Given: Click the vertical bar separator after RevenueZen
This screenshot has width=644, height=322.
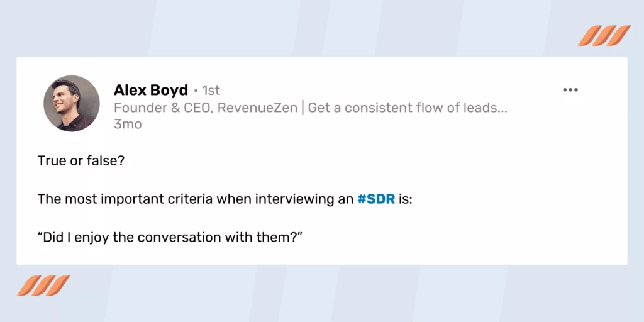Looking at the screenshot, I should pyautogui.click(x=303, y=108).
